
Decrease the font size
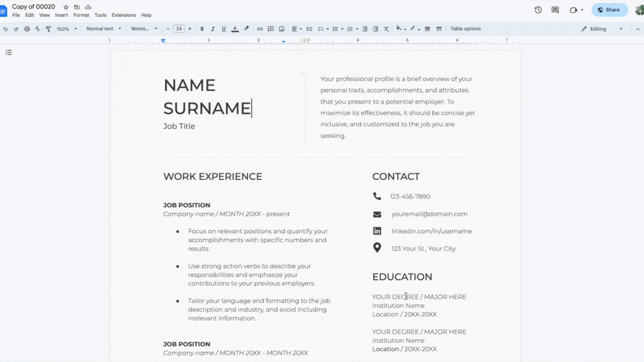coord(168,28)
